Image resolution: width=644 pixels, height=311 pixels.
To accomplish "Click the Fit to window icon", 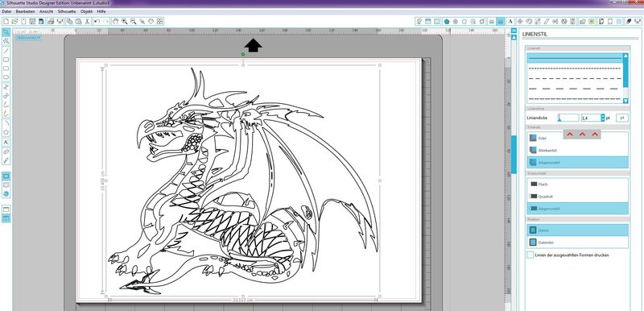I will pyautogui.click(x=159, y=21).
